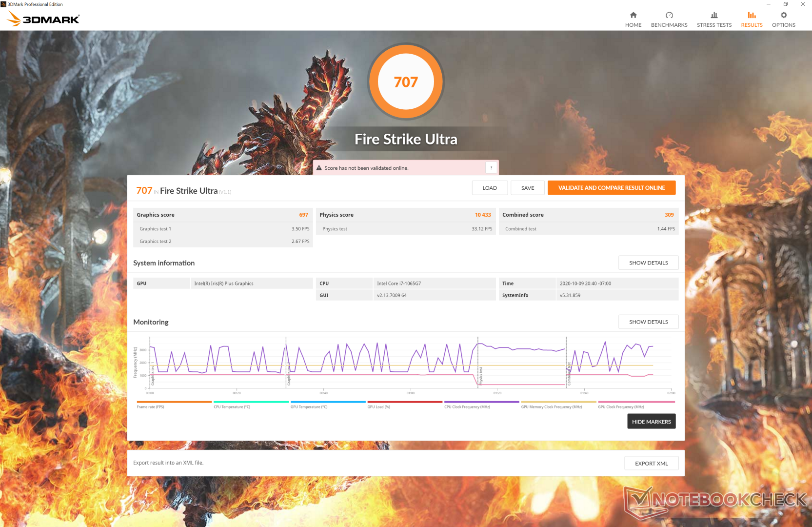
Task: Click the OPTIONS menu label
Action: (784, 25)
